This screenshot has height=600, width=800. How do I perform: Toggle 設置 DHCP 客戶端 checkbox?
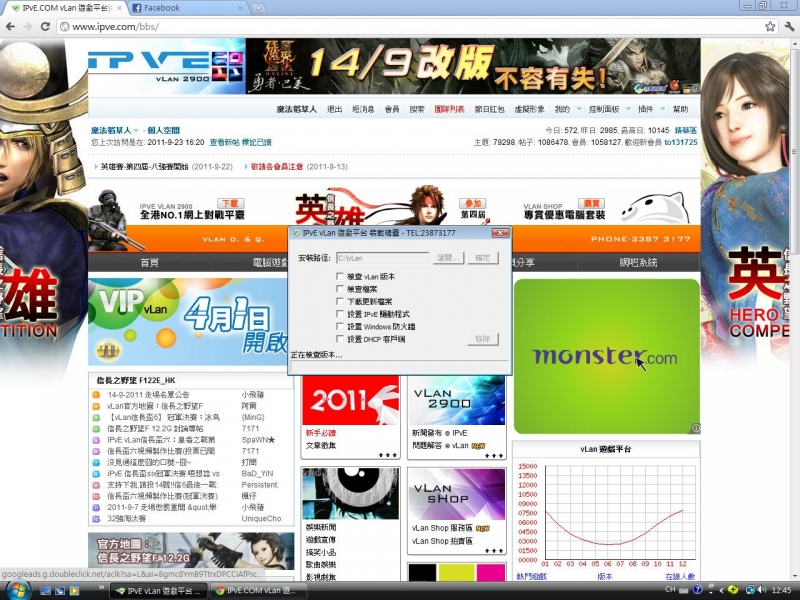click(x=340, y=339)
